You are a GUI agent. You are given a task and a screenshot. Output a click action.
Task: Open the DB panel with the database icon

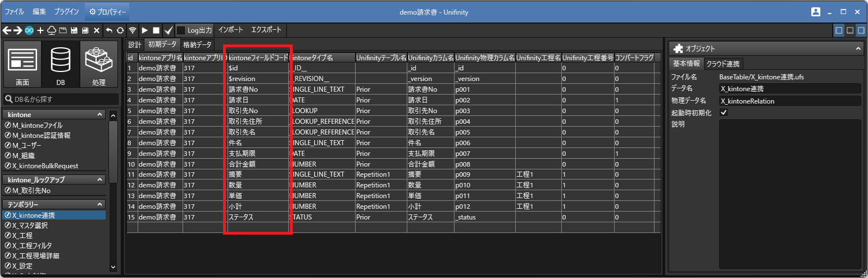(x=61, y=64)
